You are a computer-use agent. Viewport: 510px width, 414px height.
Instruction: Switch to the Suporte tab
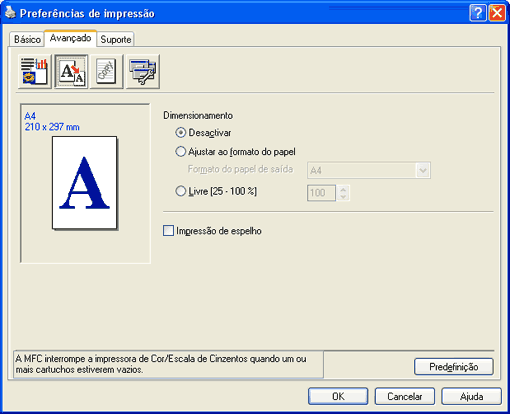pos(116,39)
